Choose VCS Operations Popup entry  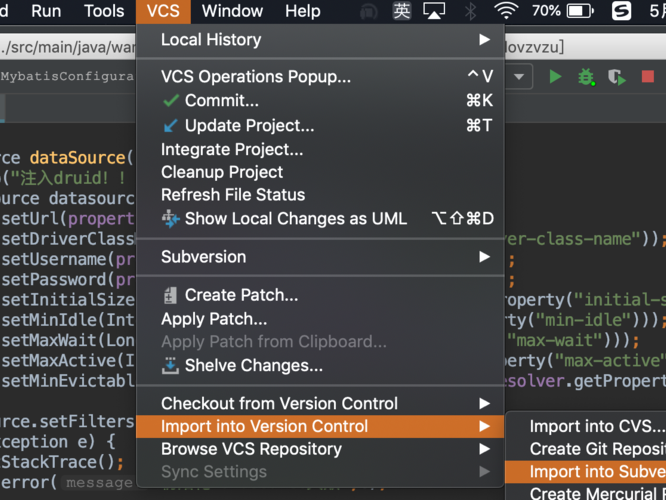320,77
